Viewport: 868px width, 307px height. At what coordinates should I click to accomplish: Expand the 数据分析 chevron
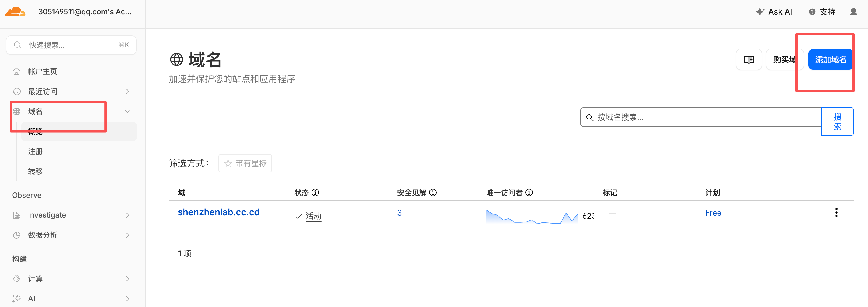(128, 235)
